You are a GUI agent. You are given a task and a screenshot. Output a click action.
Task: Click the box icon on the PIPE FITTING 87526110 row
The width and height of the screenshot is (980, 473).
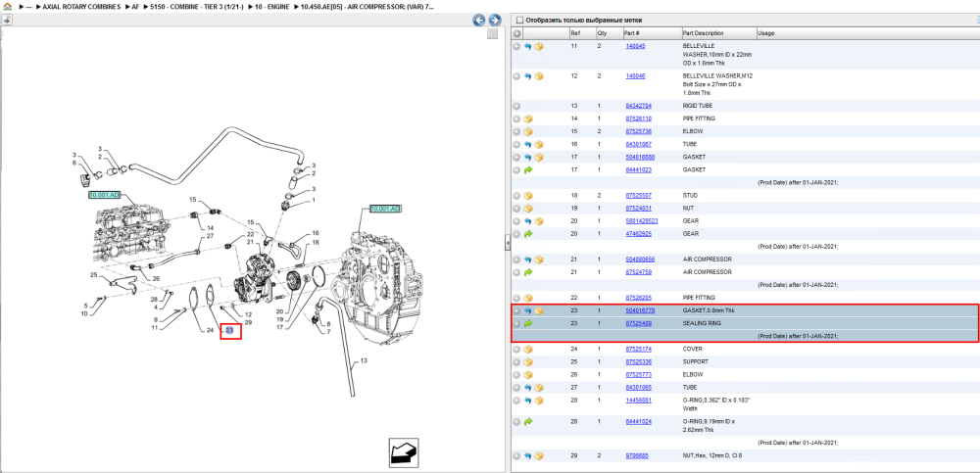528,118
